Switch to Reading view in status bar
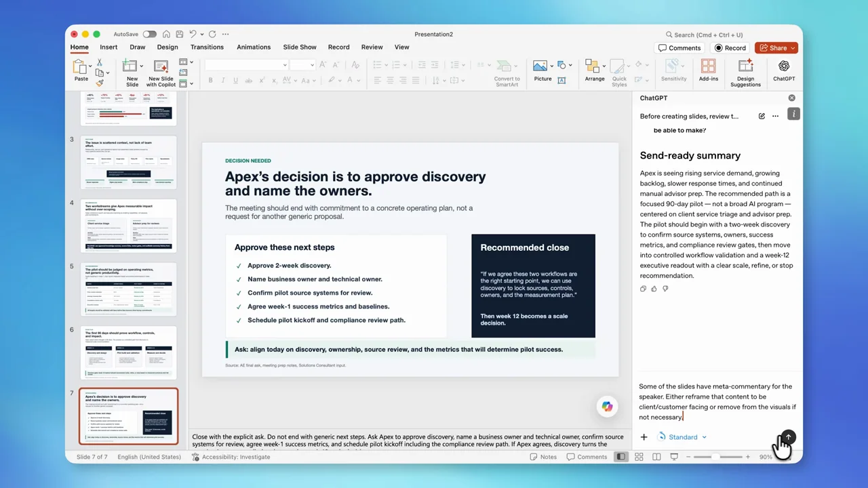The width and height of the screenshot is (868, 488). pos(656,457)
